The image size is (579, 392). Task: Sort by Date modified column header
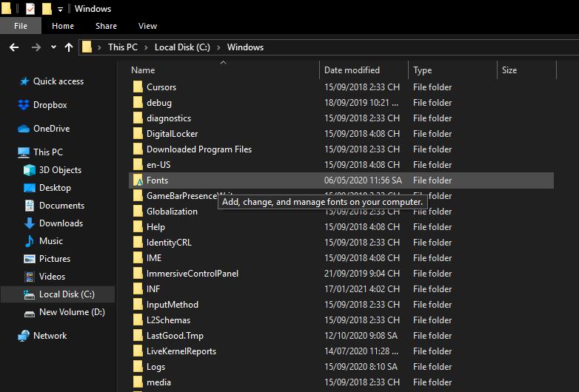[x=352, y=70]
